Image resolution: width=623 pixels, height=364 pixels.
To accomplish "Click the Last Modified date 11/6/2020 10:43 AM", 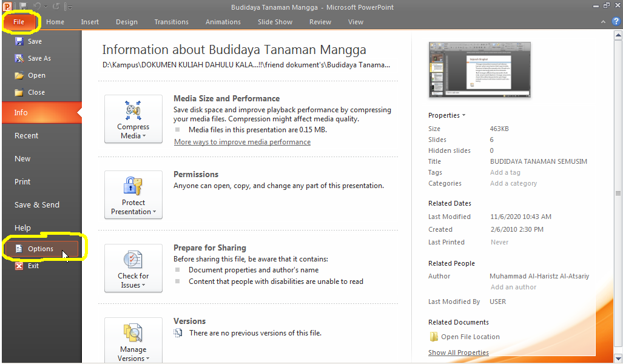I will (520, 217).
